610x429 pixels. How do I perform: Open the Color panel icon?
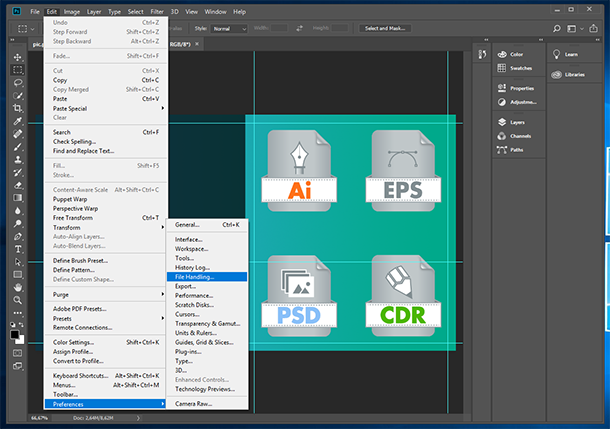click(502, 54)
